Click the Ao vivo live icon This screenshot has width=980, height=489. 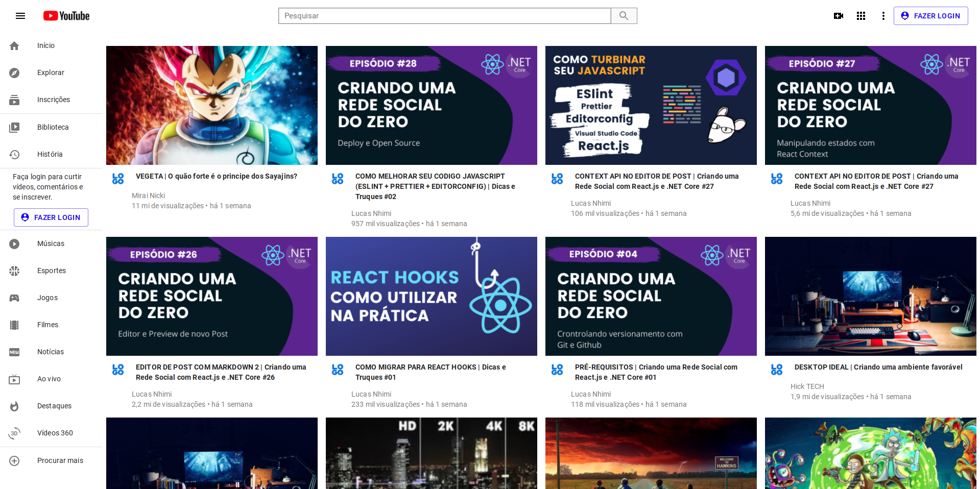14,379
